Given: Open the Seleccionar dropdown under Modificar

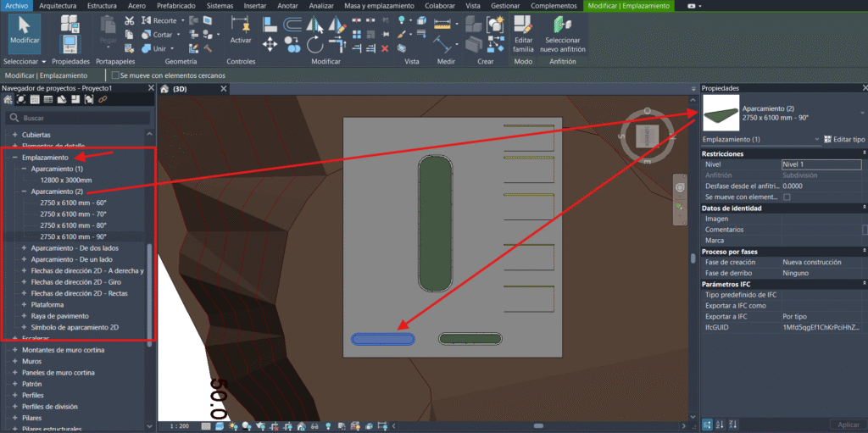Looking at the screenshot, I should pos(25,62).
